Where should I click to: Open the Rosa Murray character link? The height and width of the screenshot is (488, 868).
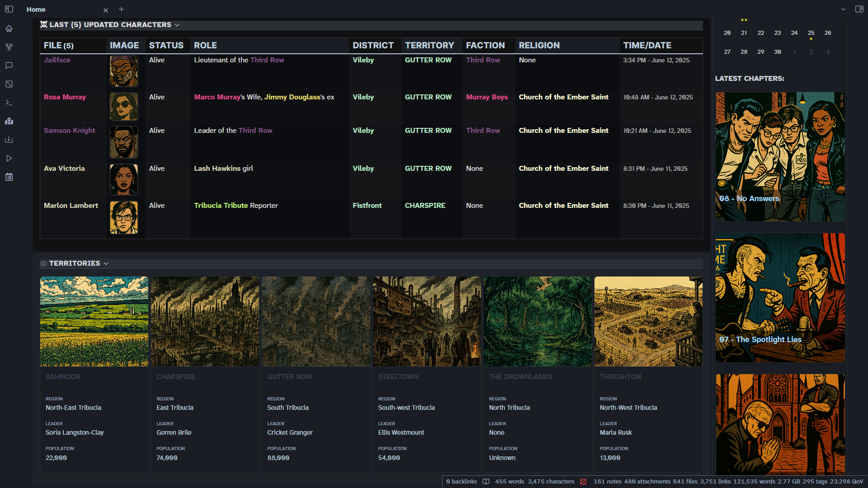[65, 97]
